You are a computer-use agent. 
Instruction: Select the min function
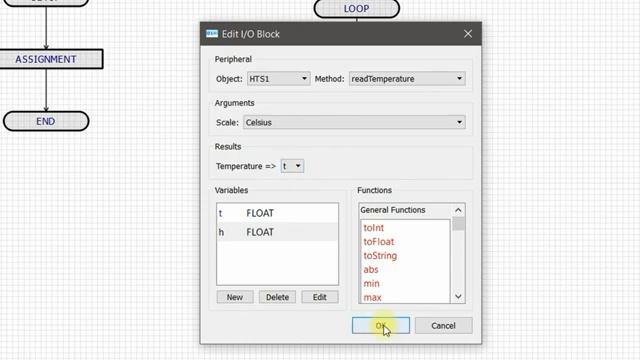371,284
